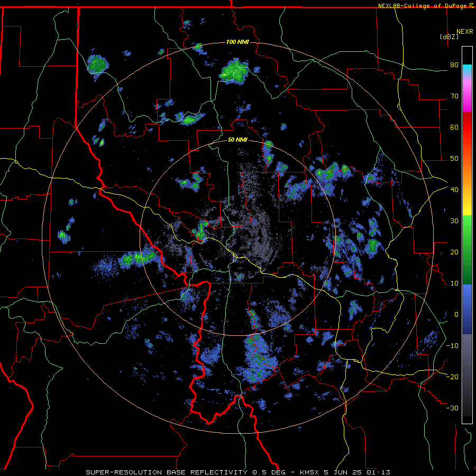
Task: Click the SUPER-RESOLUTION BASE REFLECTIVITY caption text
Action: click(167, 472)
